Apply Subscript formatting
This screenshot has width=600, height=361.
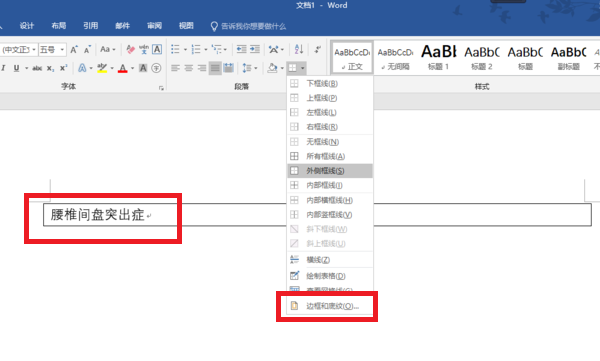point(51,68)
